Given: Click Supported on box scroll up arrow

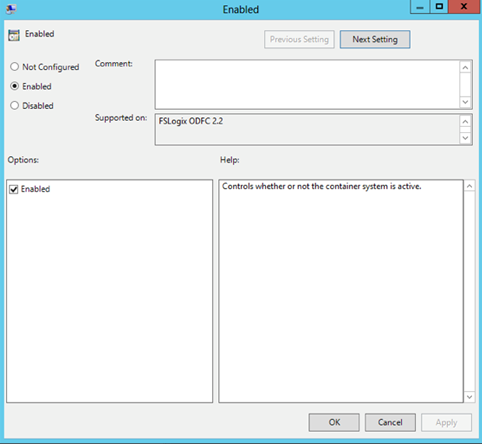Looking at the screenshot, I should tap(466, 122).
